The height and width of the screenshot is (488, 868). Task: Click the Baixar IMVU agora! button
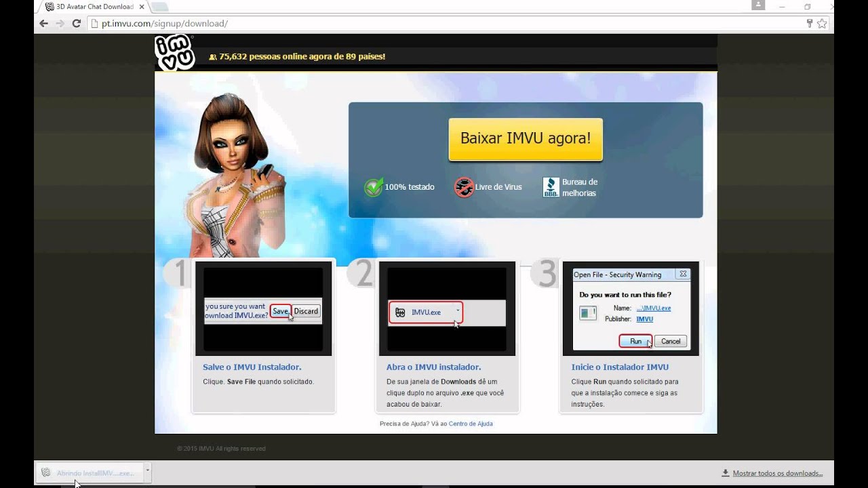coord(526,139)
